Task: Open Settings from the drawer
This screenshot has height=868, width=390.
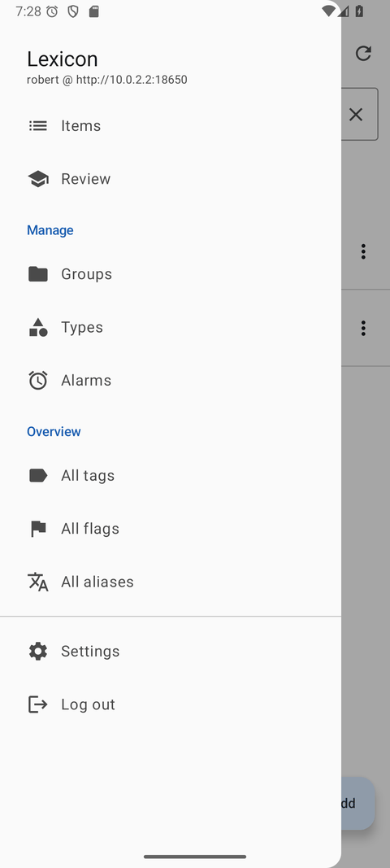Action: (171, 651)
